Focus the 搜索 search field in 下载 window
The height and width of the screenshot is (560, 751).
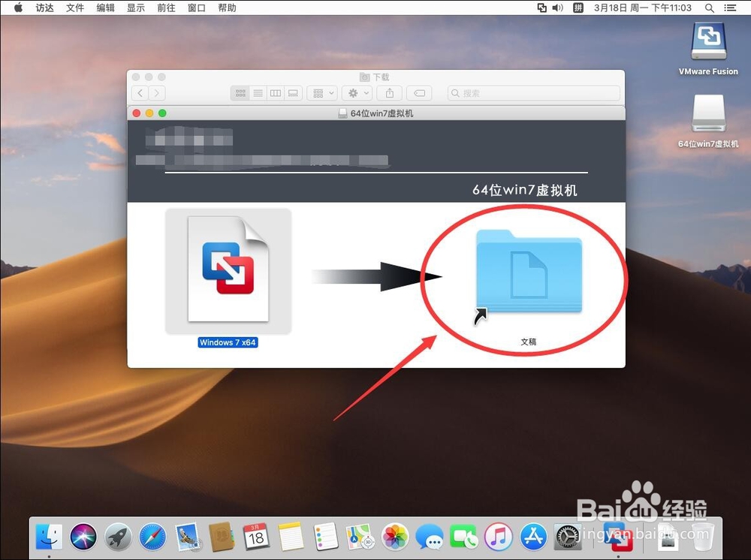point(533,93)
